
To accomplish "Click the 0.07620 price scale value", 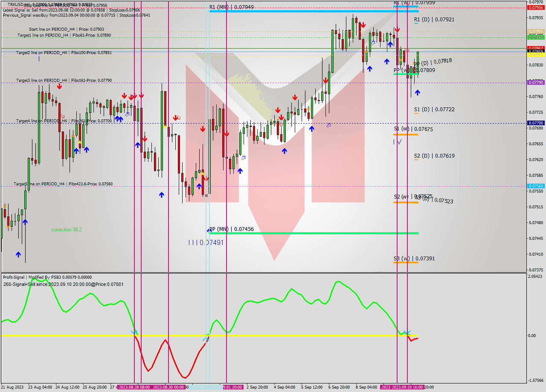I will 536,160.
